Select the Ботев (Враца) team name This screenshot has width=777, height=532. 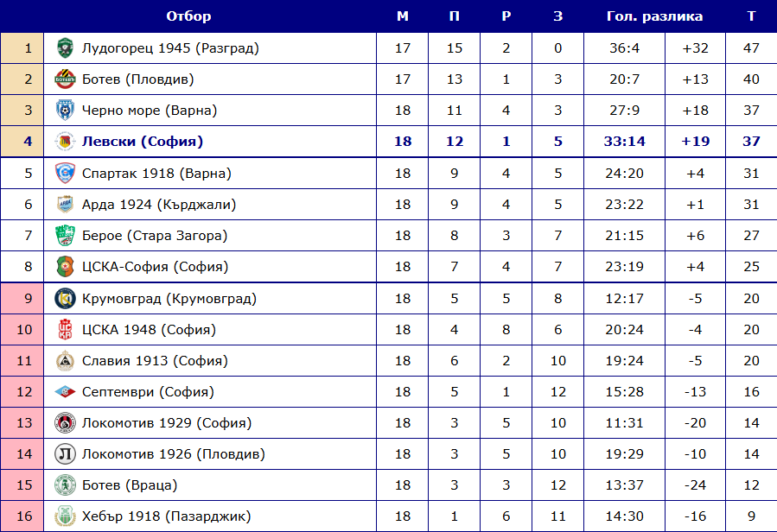130,485
